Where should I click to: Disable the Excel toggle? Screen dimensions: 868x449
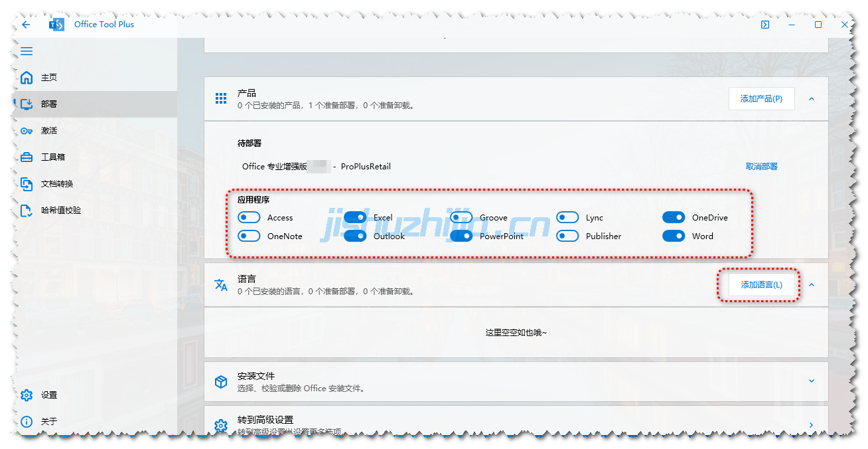(355, 217)
